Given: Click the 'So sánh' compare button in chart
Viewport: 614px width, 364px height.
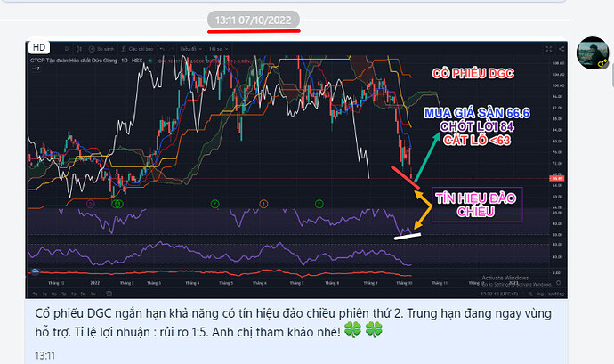Looking at the screenshot, I should [x=101, y=49].
